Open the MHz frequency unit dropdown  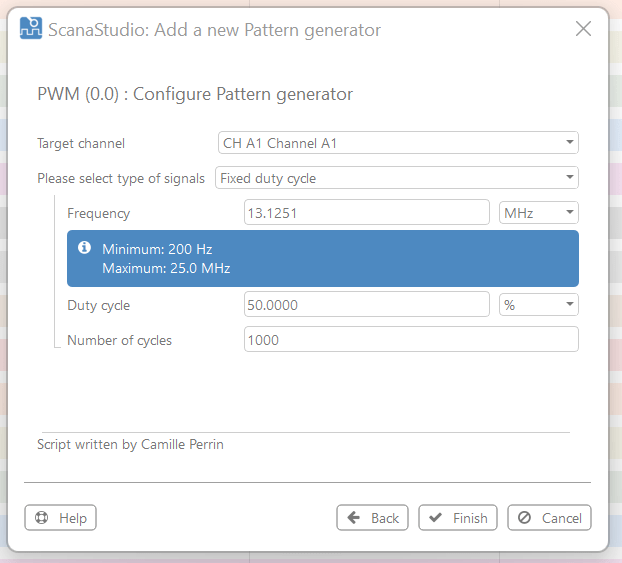pos(538,213)
